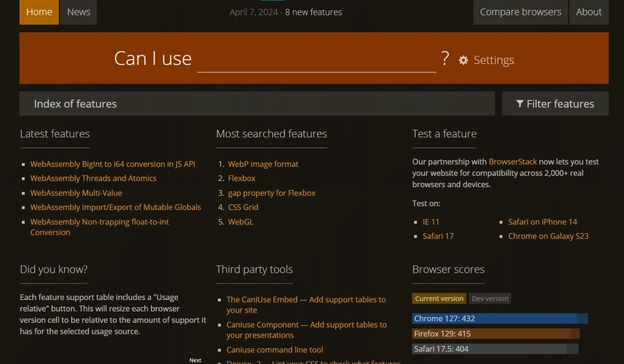Image resolution: width=624 pixels, height=364 pixels.
Task: Click the '8 new features' link
Action: click(x=314, y=12)
